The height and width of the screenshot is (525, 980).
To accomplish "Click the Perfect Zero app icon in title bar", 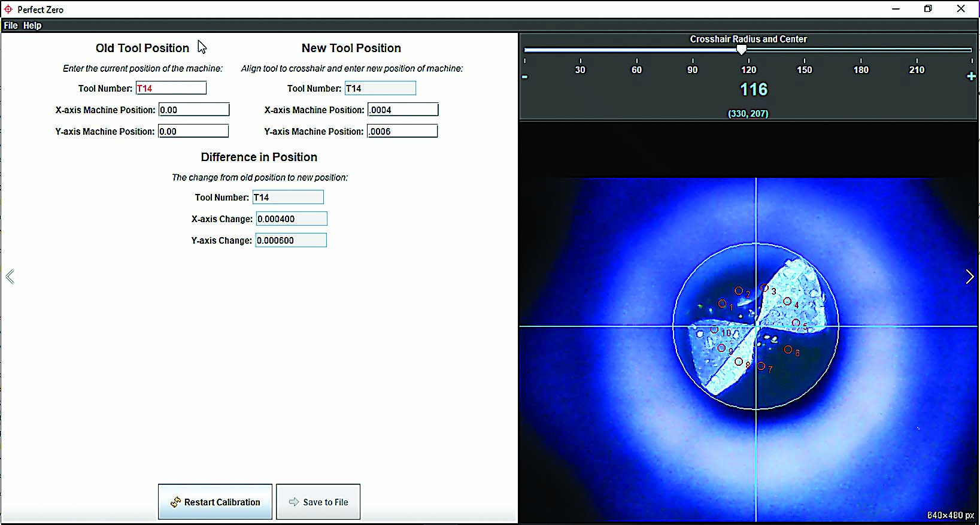I will [x=8, y=10].
